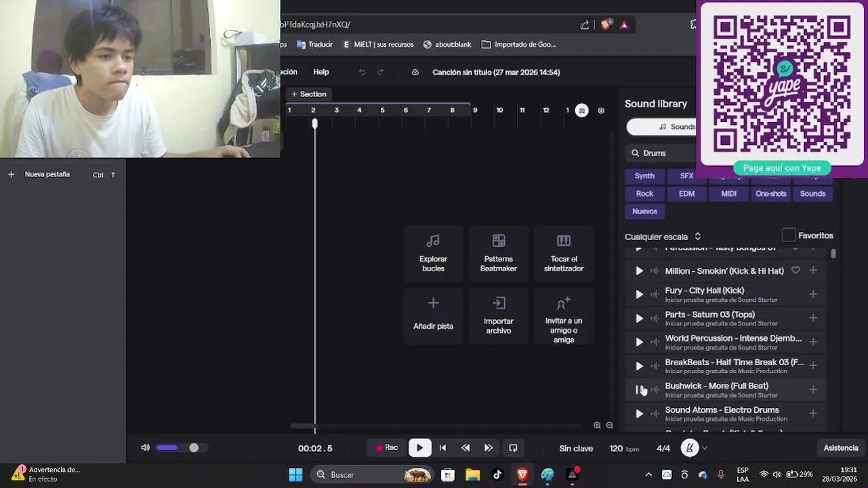Play the song from transport bar
The image size is (868, 488).
tap(419, 448)
